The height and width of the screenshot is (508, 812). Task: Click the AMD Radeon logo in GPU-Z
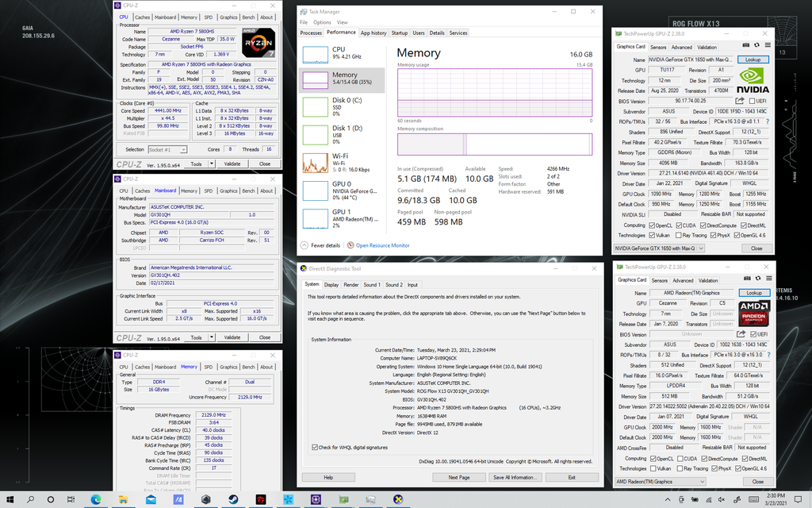click(x=754, y=313)
